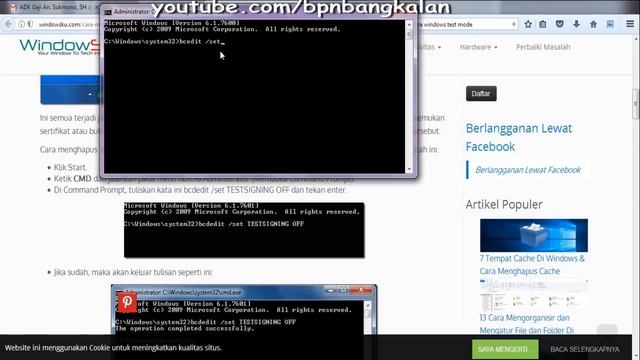This screenshot has width=640, height=360.
Task: Bookmark this page with the star icon
Action: pyautogui.click(x=528, y=24)
